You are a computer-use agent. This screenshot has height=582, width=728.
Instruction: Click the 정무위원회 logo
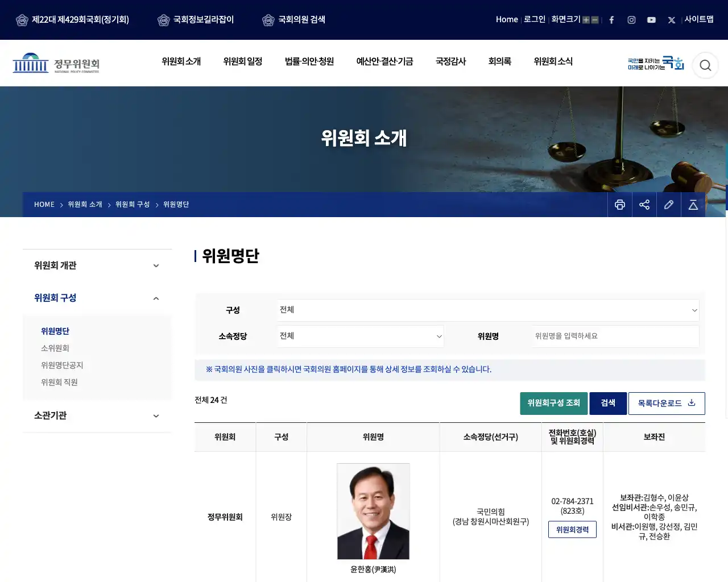(56, 63)
